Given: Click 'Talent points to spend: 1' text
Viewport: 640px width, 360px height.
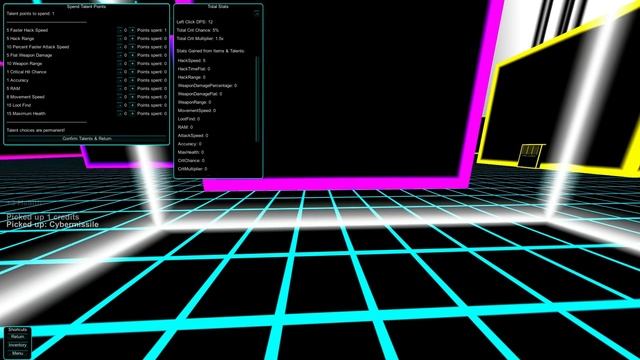Looking at the screenshot, I should pos(30,13).
